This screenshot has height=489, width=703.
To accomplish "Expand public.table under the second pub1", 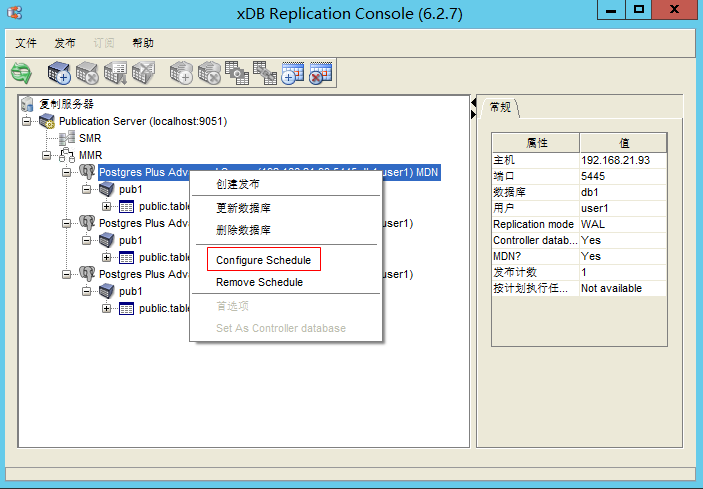I will pos(106,257).
